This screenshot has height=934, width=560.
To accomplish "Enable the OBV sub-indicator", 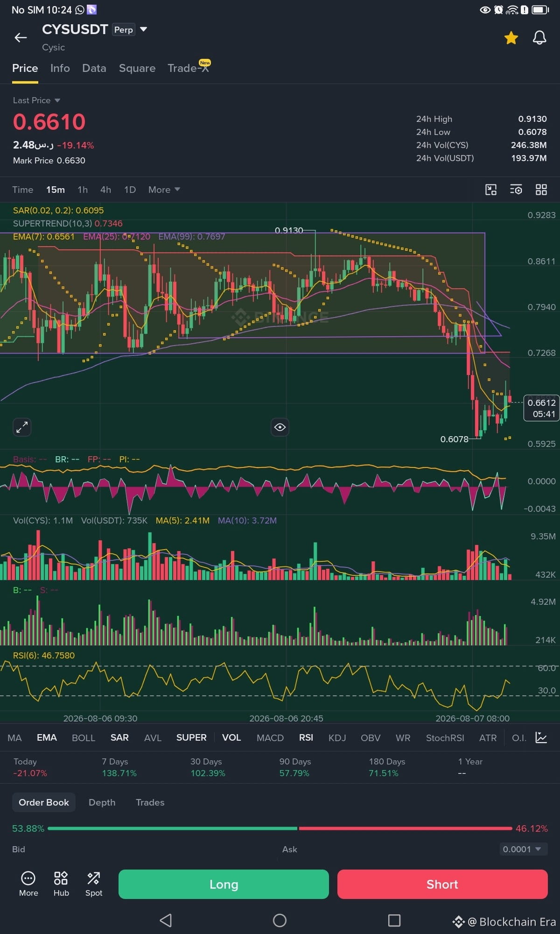I will [x=371, y=738].
